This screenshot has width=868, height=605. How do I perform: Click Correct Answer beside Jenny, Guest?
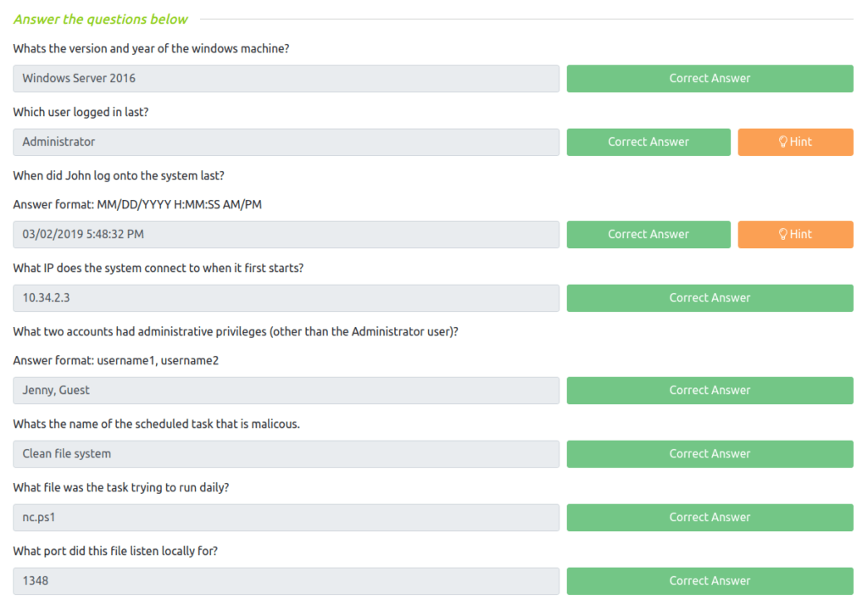click(x=709, y=391)
